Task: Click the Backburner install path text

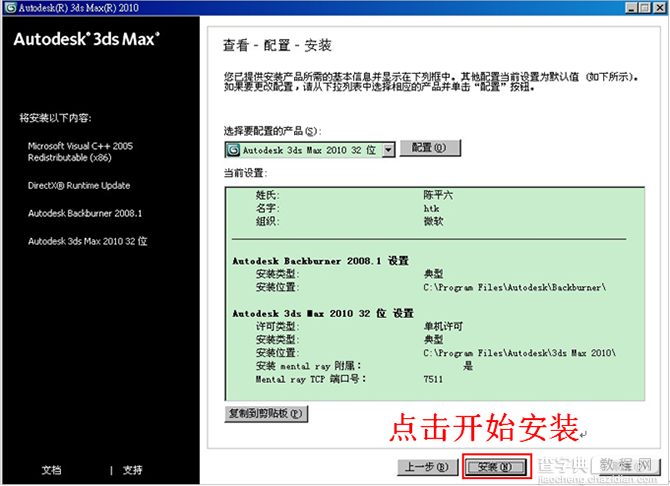Action: click(515, 287)
